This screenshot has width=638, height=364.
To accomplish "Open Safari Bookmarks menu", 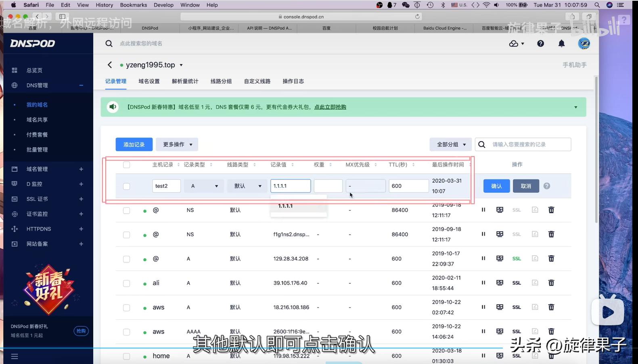I will click(134, 5).
